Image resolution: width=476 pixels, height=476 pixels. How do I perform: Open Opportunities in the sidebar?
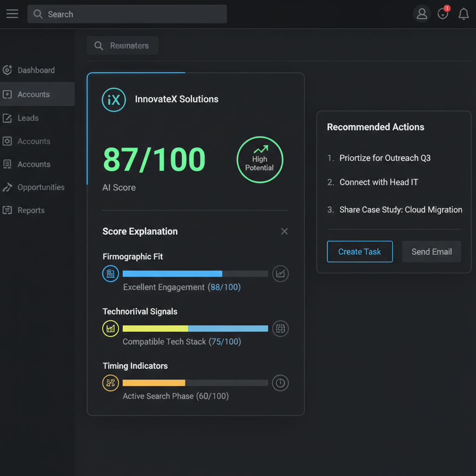[41, 187]
